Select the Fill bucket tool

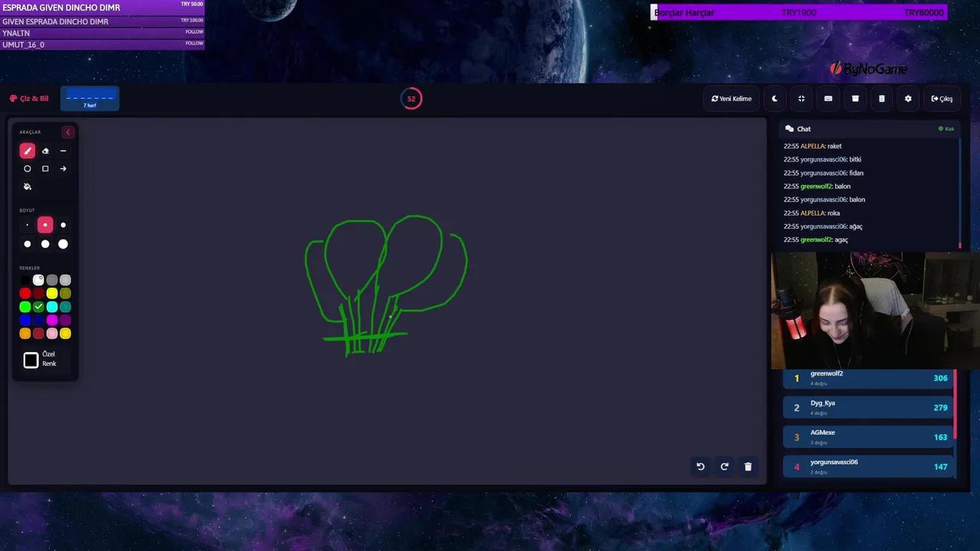click(27, 187)
